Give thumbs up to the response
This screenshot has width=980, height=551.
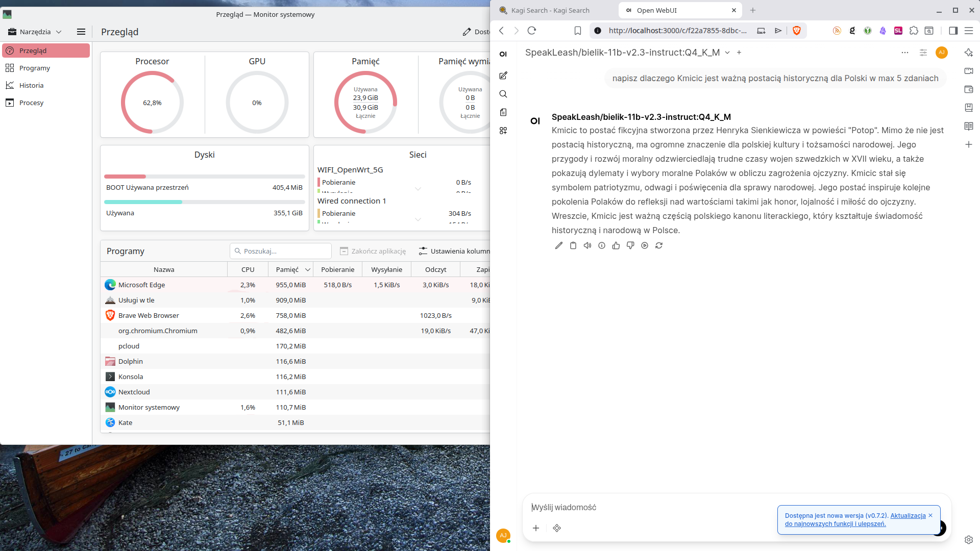616,245
